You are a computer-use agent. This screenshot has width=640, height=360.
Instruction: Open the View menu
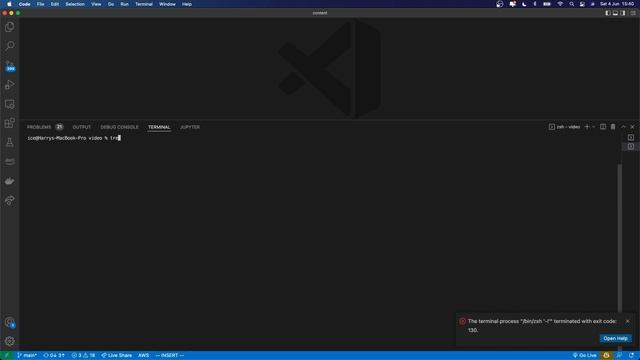coord(96,4)
